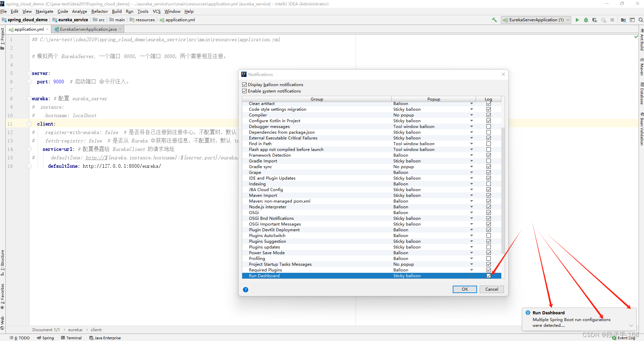
Task: Click Cancel in Notifications dialog
Action: 492,289
